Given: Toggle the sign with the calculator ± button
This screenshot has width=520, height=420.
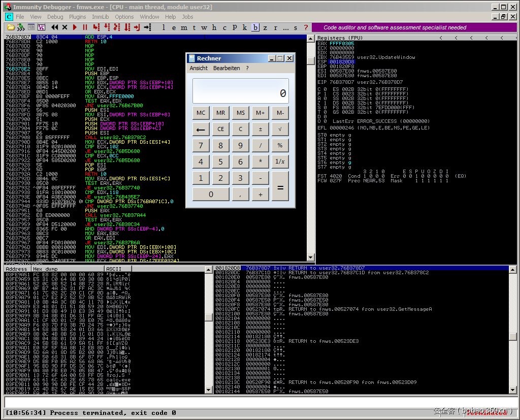Looking at the screenshot, I should [261, 129].
